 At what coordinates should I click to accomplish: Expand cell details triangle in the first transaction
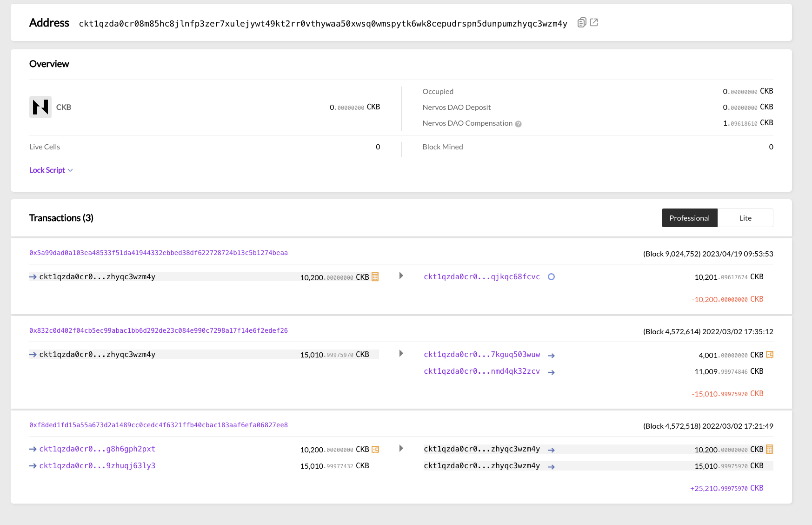401,276
